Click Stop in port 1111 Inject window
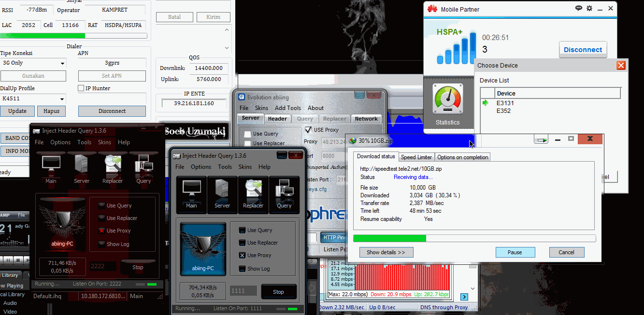The height and width of the screenshot is (315, 644). coord(278,292)
